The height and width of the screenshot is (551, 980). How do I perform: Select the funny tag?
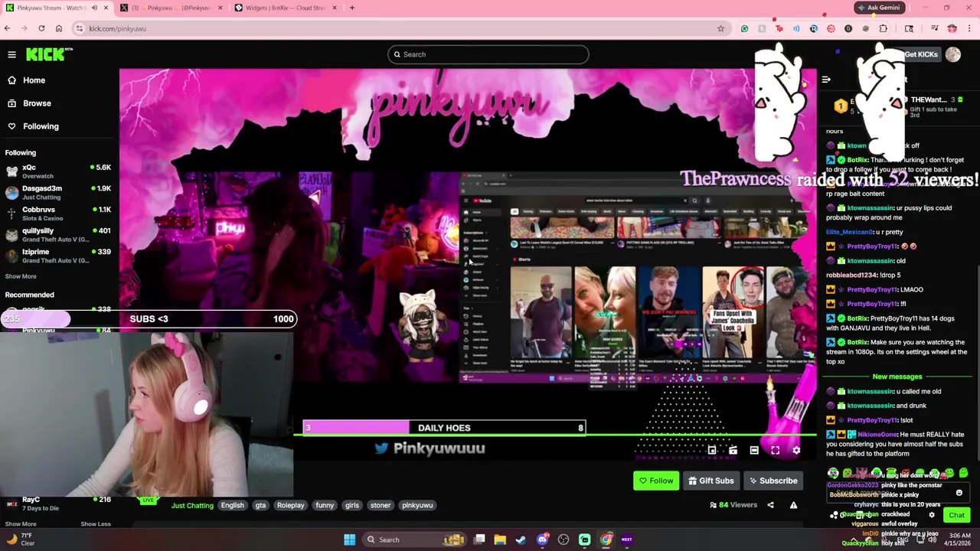pos(325,505)
